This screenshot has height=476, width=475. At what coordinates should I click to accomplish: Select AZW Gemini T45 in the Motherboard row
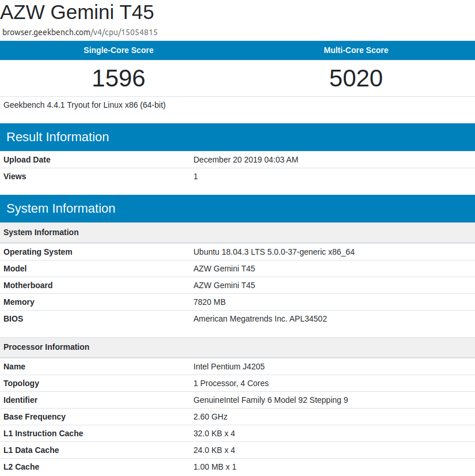click(x=224, y=285)
